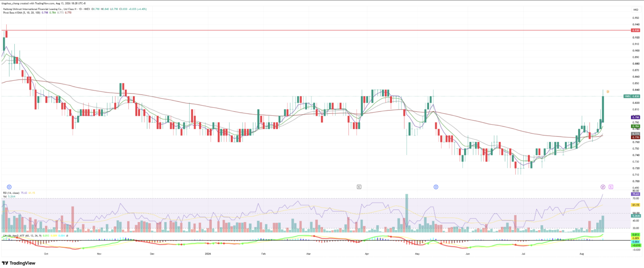This screenshot has width=644, height=268.
Task: Click the blue dividend marker near May
Action: click(x=436, y=187)
